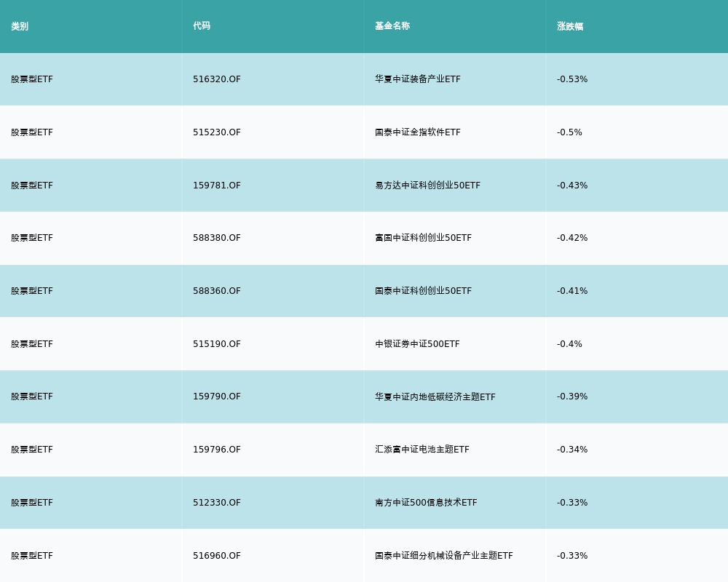This screenshot has height=582, width=728.
Task: Click fund name 易方达中证科创创业50ETF
Action: (x=427, y=186)
